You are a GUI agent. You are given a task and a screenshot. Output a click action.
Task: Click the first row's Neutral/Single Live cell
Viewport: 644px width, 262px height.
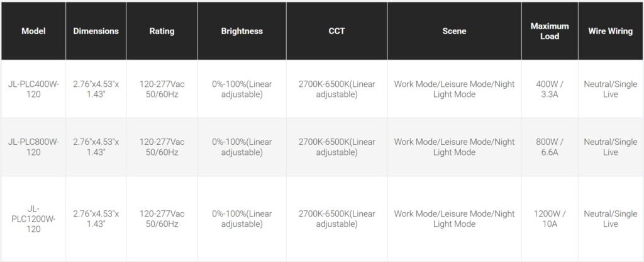tap(610, 89)
